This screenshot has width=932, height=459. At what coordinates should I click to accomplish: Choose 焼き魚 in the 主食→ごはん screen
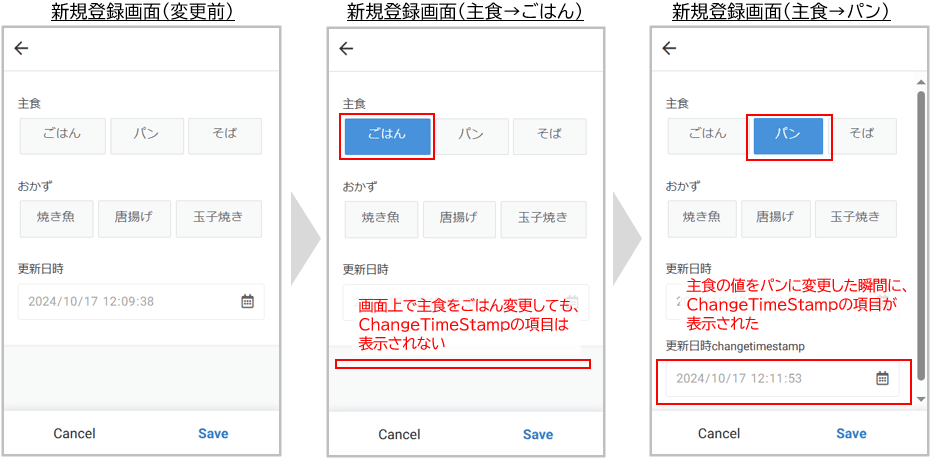coord(382,219)
